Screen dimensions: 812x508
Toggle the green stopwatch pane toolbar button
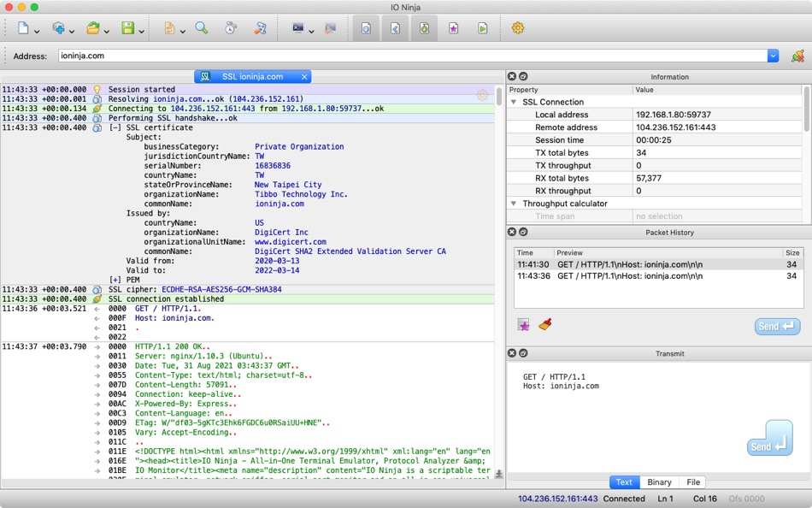[x=424, y=28]
